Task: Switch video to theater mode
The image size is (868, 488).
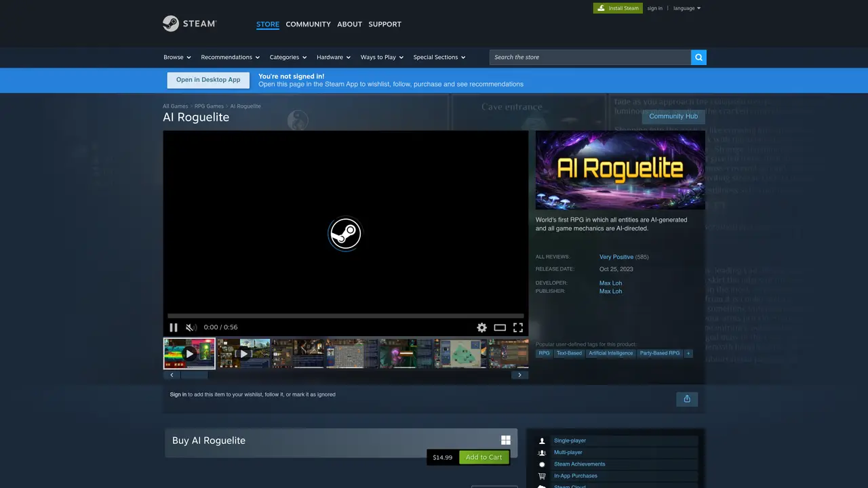Action: (500, 327)
